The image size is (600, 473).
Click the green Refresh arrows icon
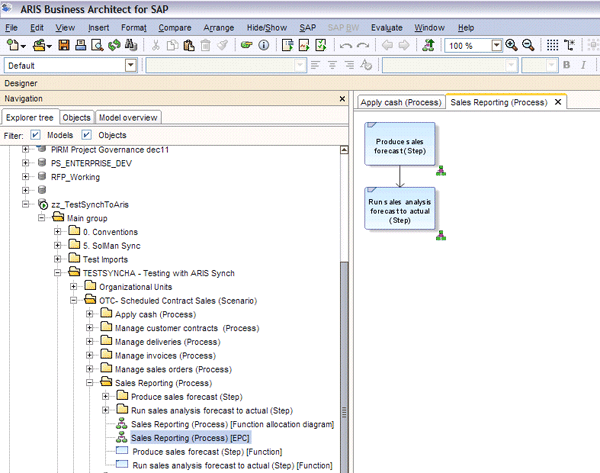point(114,45)
